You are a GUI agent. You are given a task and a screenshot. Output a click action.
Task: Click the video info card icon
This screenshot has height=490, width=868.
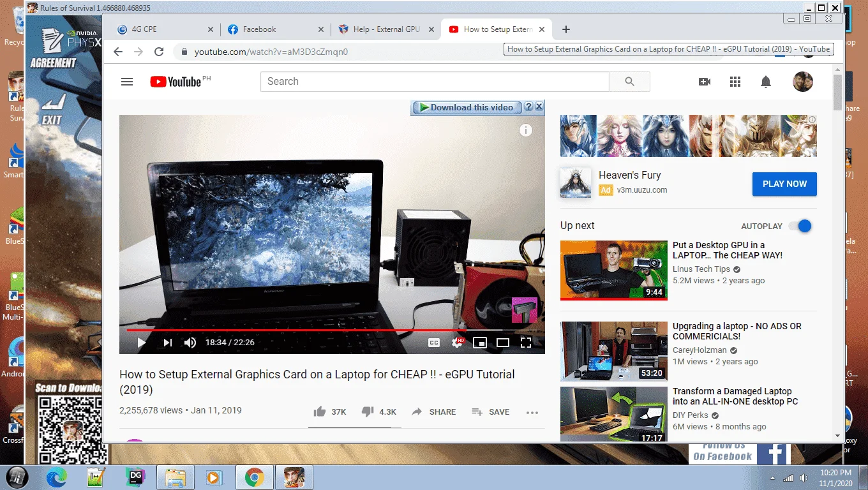pos(525,130)
